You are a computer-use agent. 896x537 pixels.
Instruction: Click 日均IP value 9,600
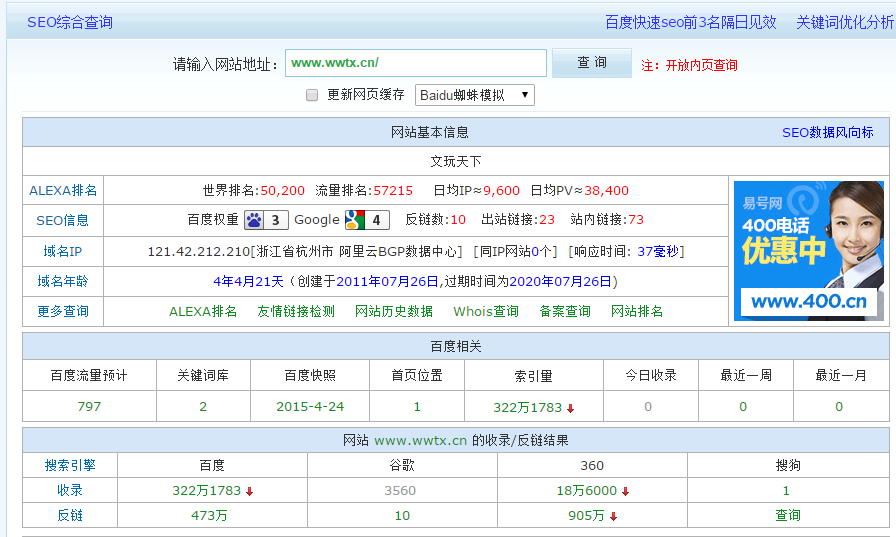[x=502, y=191]
